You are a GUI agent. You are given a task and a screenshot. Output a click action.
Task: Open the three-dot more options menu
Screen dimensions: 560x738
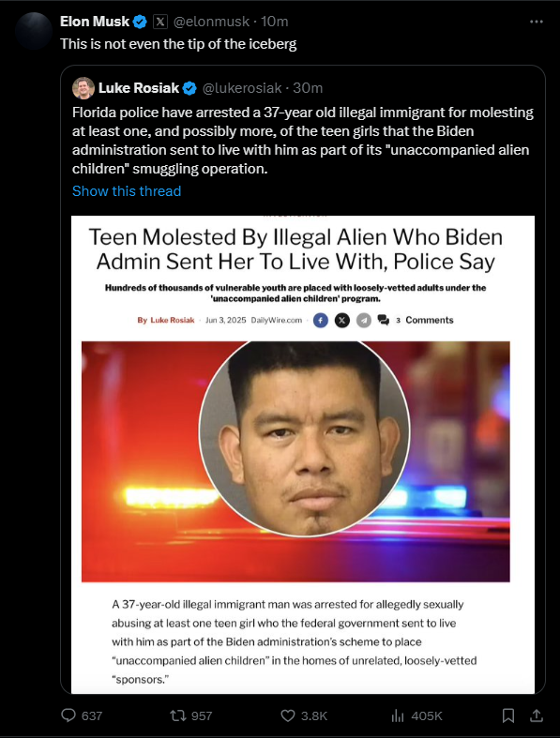tap(536, 22)
